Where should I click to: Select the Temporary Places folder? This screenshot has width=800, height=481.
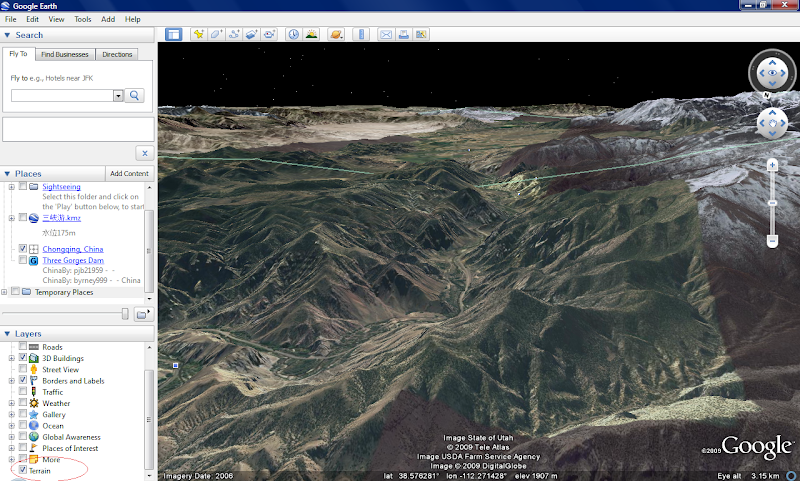pyautogui.click(x=64, y=292)
